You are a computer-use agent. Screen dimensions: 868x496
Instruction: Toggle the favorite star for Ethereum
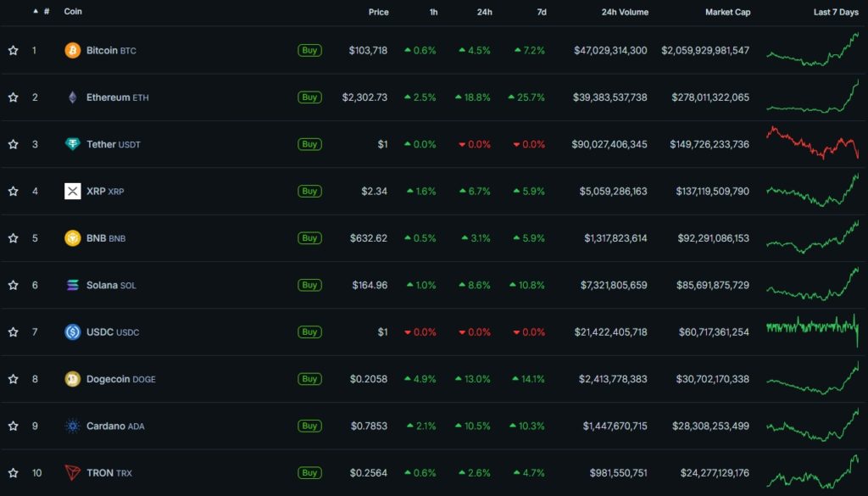pos(12,97)
